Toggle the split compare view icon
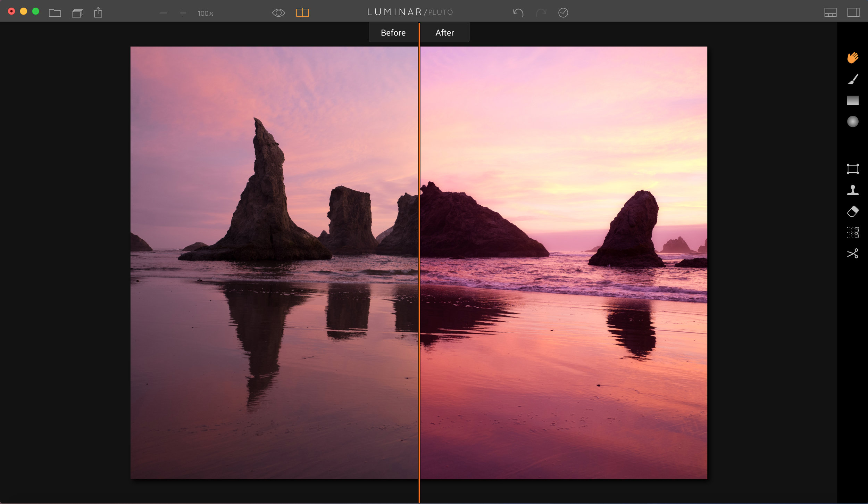 (x=302, y=13)
